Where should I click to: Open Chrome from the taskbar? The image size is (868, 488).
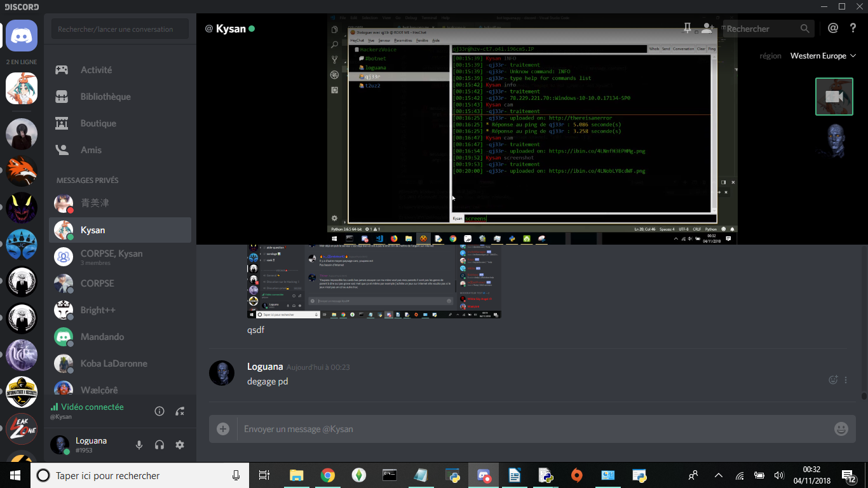[327, 475]
